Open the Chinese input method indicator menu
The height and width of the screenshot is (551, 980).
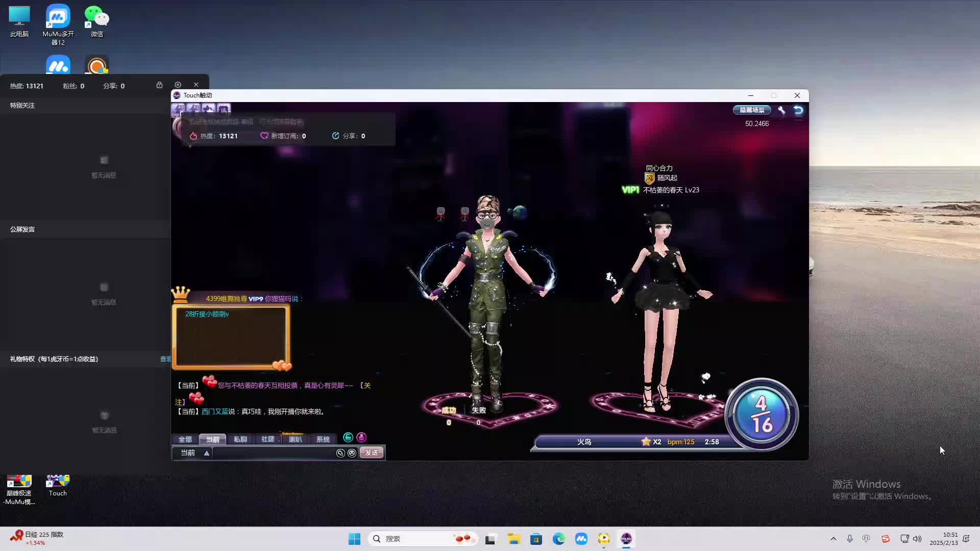pos(866,539)
